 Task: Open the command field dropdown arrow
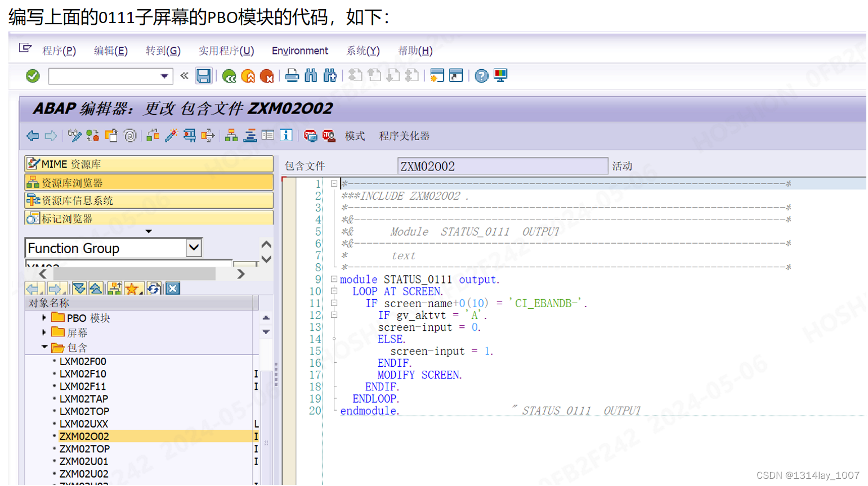164,76
